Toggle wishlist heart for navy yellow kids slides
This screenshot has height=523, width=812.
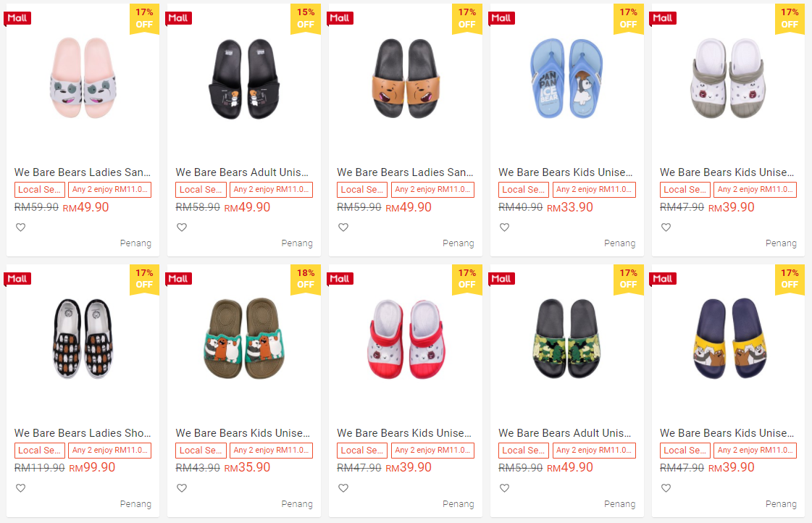(x=666, y=488)
